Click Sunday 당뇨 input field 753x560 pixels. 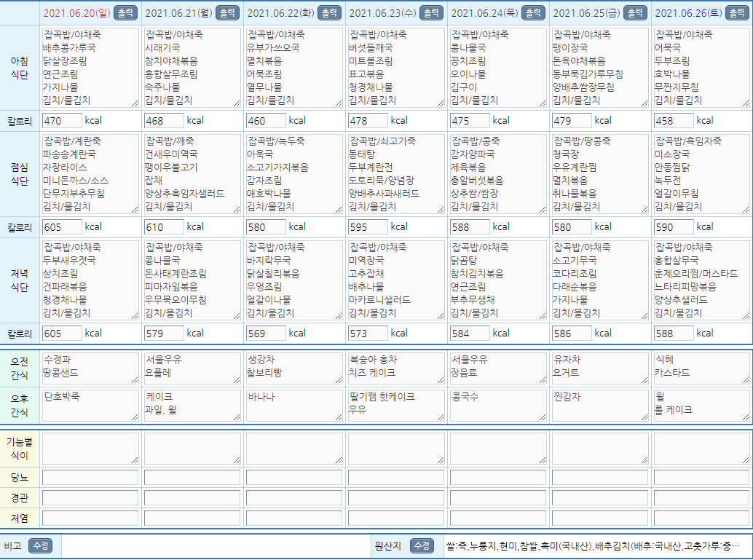click(90, 478)
